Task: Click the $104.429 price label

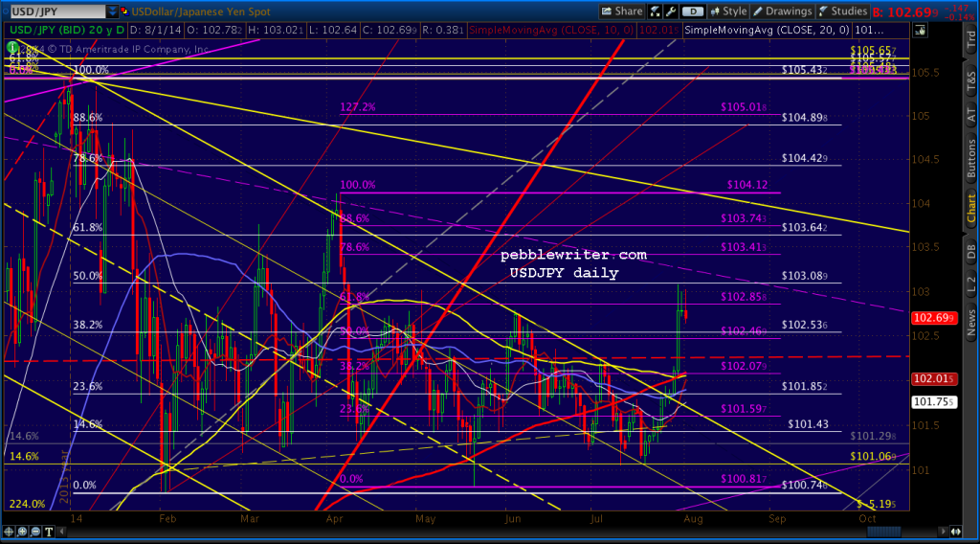Action: [x=804, y=158]
